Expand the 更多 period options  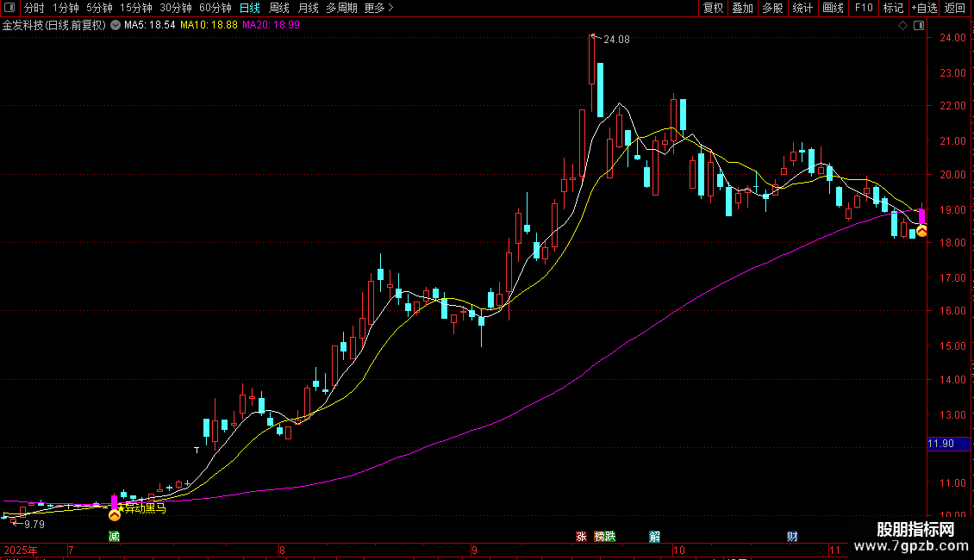tap(379, 8)
